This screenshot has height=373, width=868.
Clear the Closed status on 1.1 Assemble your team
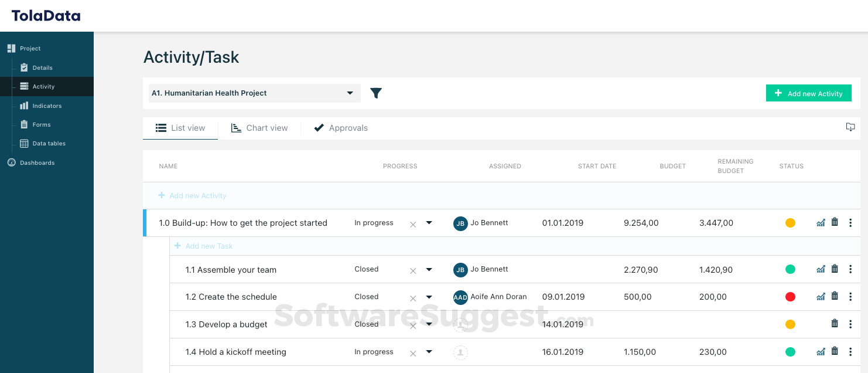(413, 269)
